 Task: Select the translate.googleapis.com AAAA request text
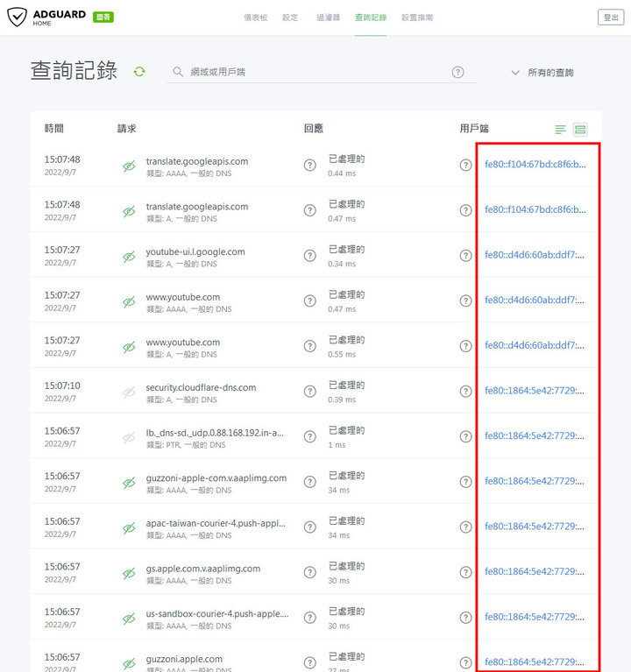coord(197,161)
